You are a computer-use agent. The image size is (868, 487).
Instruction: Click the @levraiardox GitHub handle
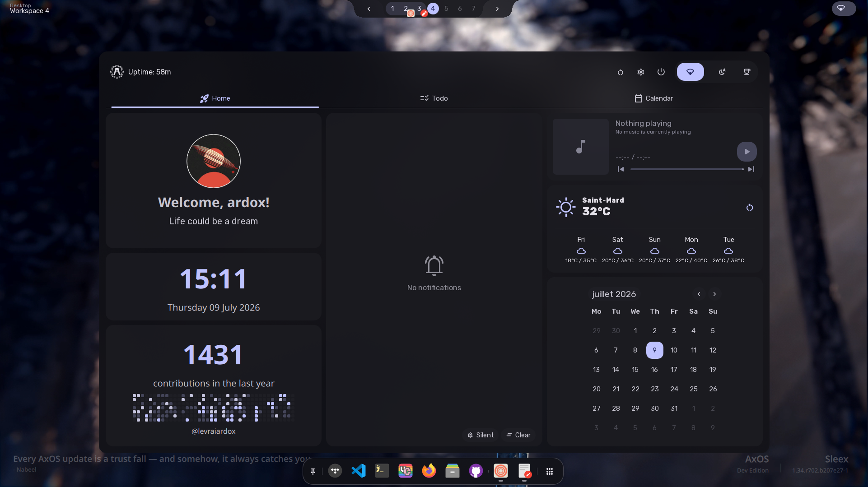[x=214, y=431]
